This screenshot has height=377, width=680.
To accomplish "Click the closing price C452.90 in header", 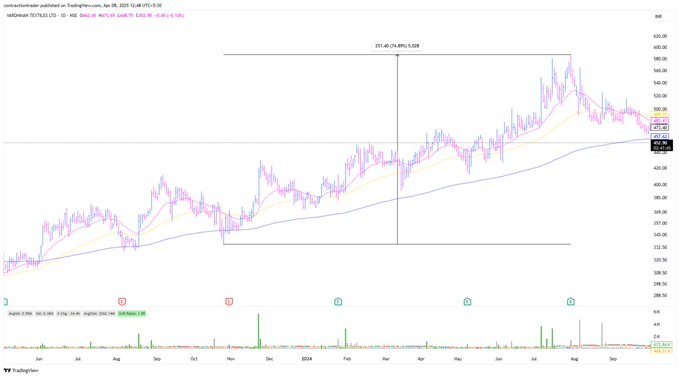I will [x=144, y=16].
